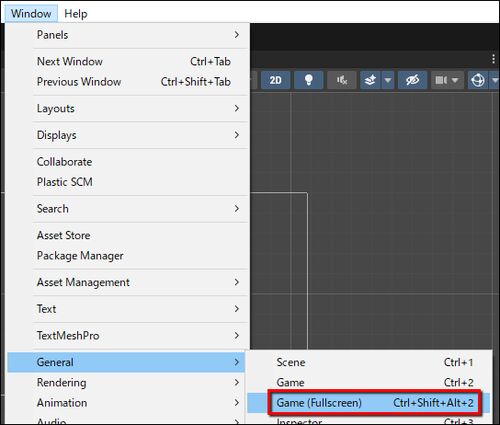
Task: Open Plastic SCM window
Action: click(128, 182)
